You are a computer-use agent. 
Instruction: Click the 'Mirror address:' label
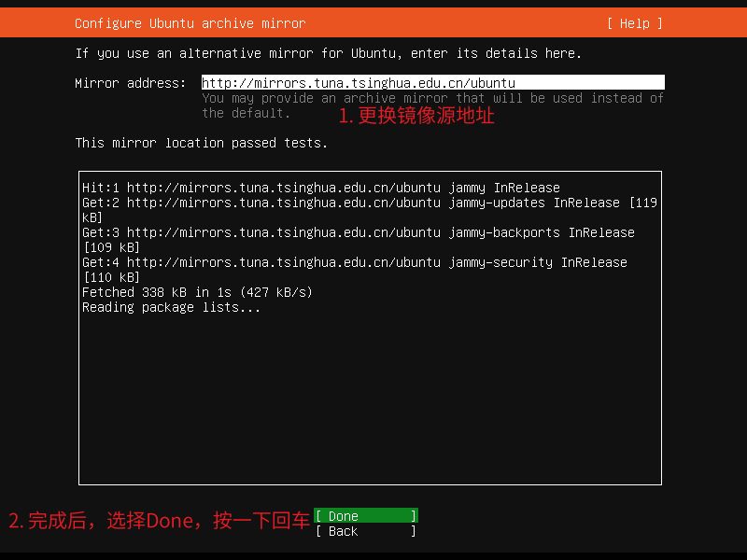(x=131, y=83)
